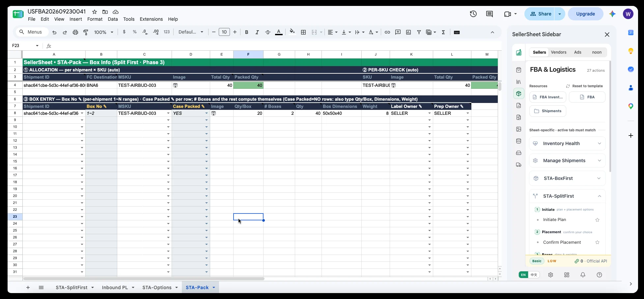
Task: Click the font size field
Action: click(224, 32)
